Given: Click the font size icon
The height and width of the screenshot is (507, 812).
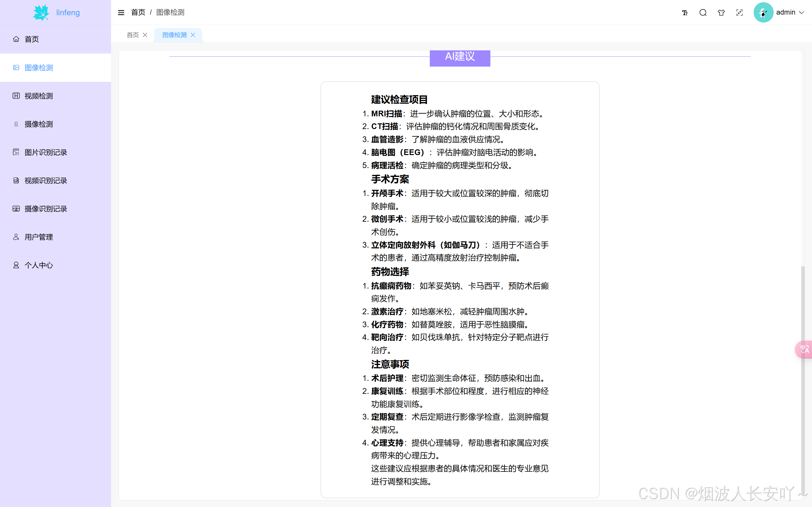Looking at the screenshot, I should coord(684,12).
